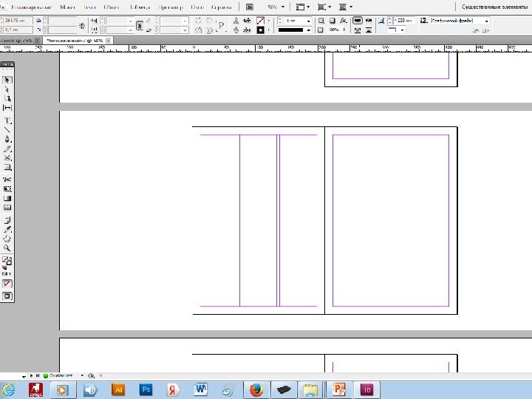The height and width of the screenshot is (399, 532).
Task: Toggle constrain proportions for width and height
Action: [x=82, y=25]
